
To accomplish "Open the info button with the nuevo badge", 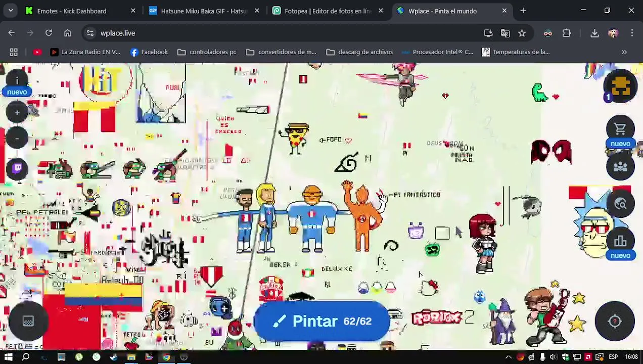I will pos(17,81).
